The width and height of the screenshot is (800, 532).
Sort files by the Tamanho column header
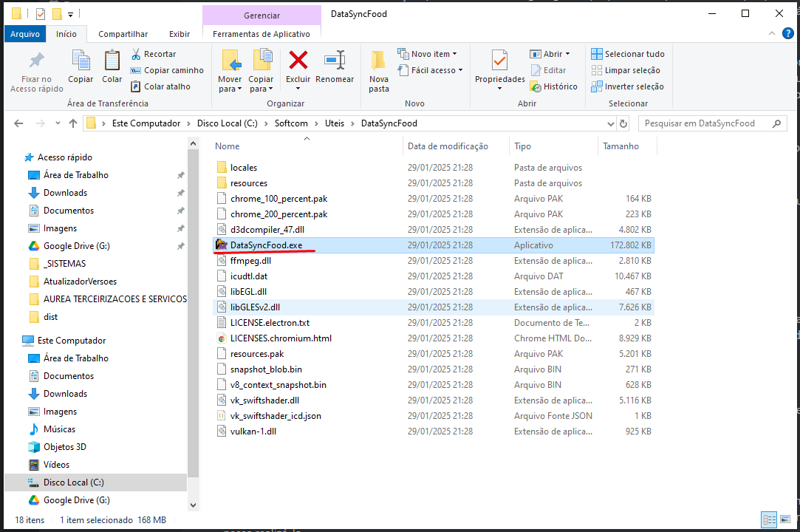pos(620,146)
